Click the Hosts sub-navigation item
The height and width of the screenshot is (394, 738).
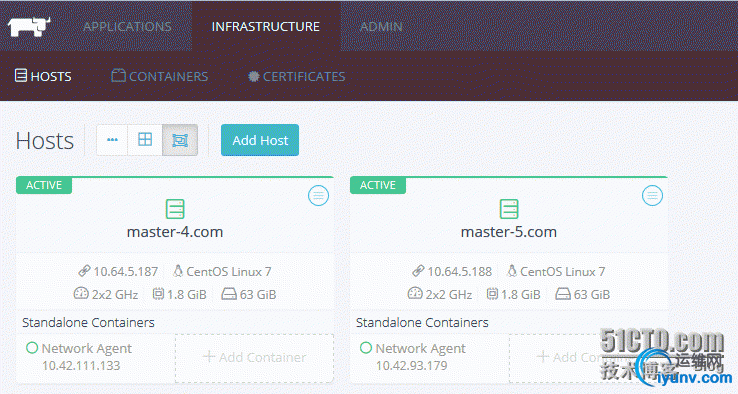43,76
